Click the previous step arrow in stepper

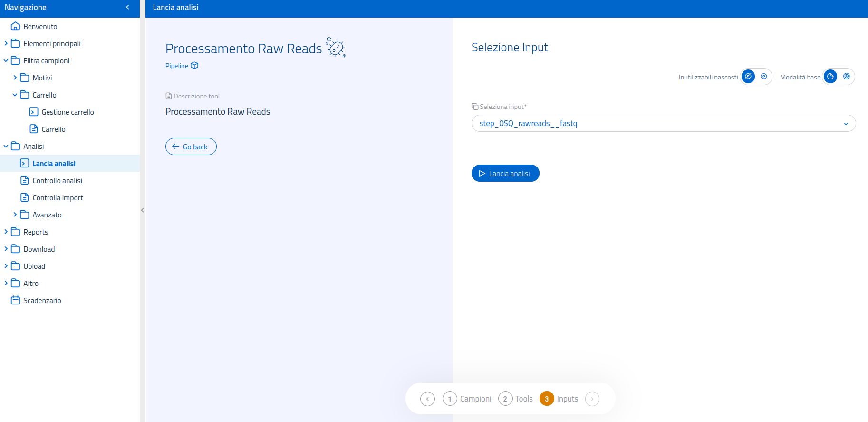[x=427, y=399]
